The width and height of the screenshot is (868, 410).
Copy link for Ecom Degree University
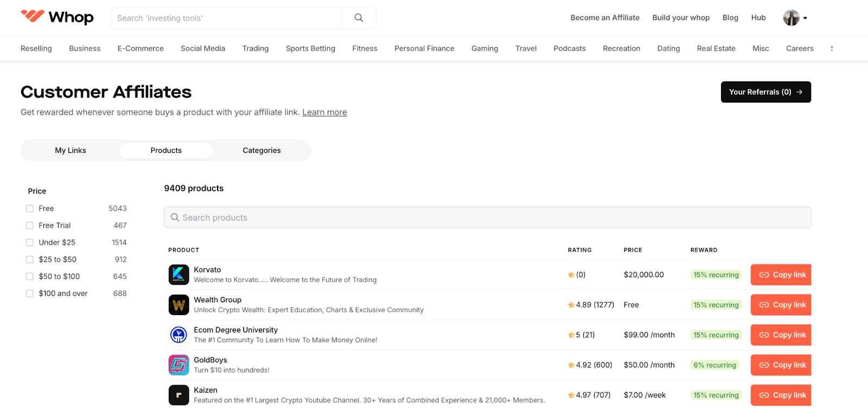pos(781,335)
